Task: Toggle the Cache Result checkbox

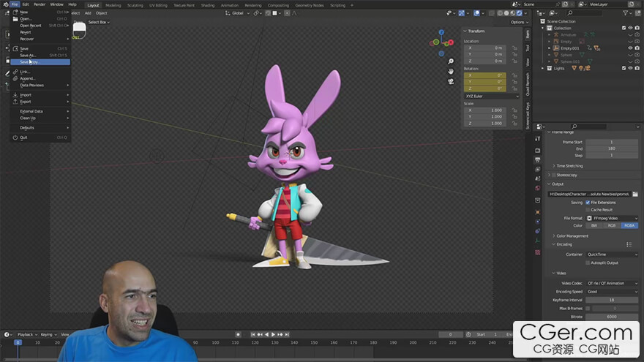Action: point(588,210)
